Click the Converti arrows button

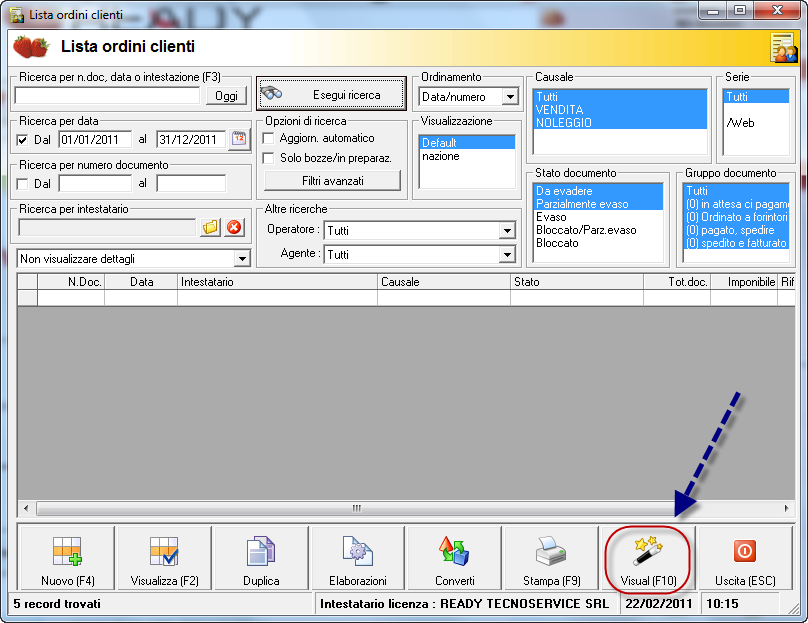click(x=454, y=558)
